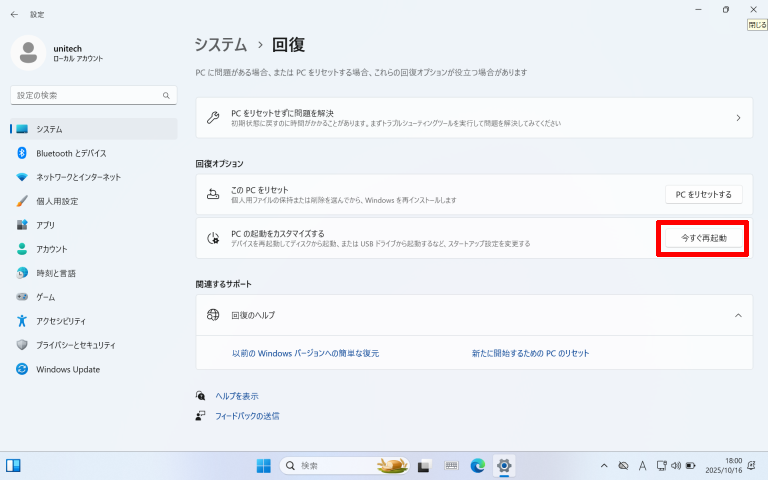Open Windows Update section

[67, 369]
